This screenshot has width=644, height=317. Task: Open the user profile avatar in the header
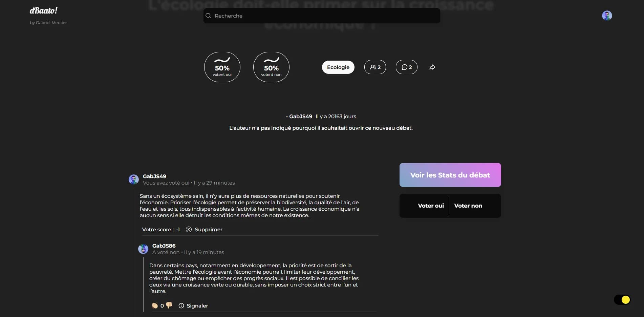click(607, 16)
